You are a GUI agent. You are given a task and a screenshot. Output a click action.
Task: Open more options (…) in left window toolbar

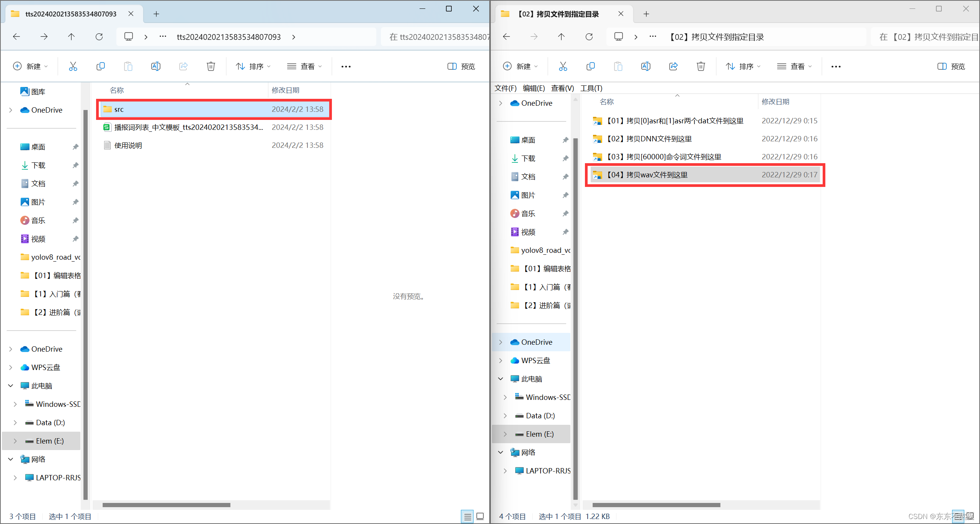click(x=346, y=67)
